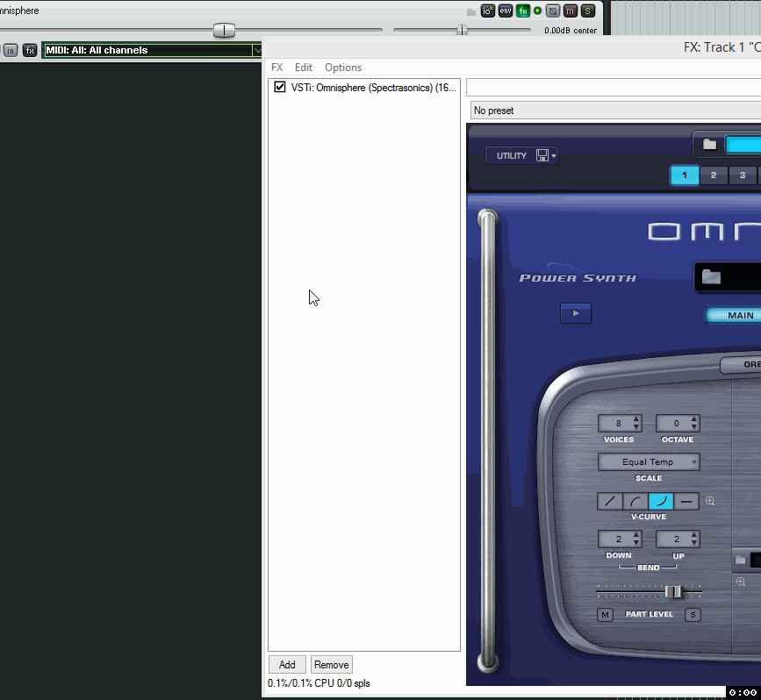This screenshot has height=700, width=761.
Task: Increase the VOICES stepper
Action: [x=636, y=419]
